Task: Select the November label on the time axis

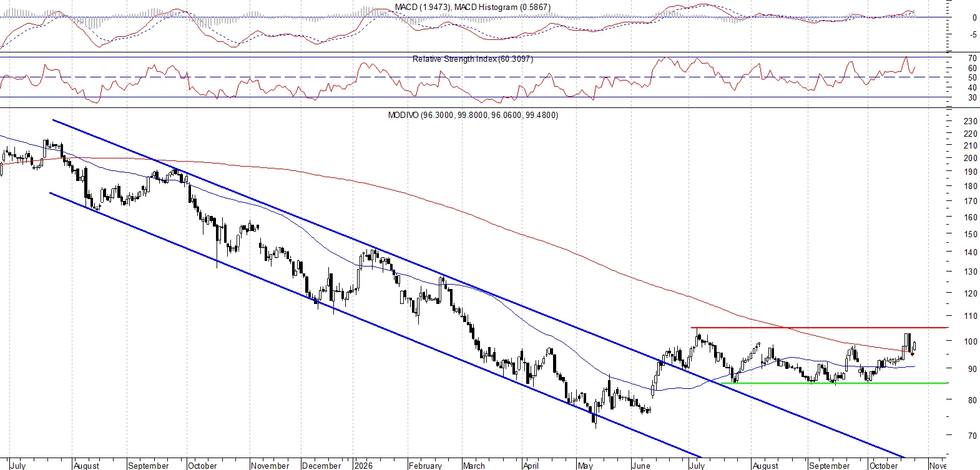Action: click(x=270, y=466)
